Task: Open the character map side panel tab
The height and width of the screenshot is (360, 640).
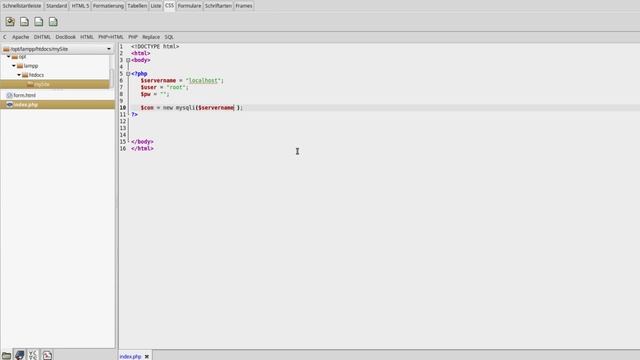Action: point(33,355)
